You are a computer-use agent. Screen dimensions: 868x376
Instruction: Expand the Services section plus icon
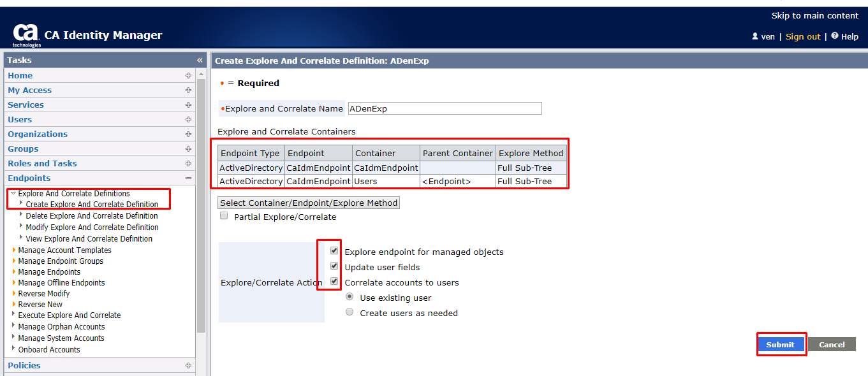pyautogui.click(x=188, y=105)
